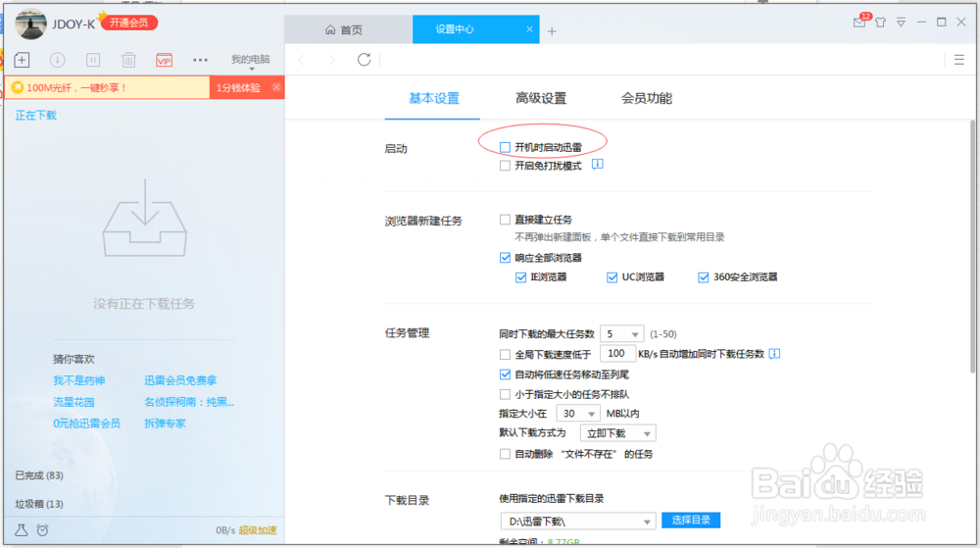Viewport: 980px width, 548px height.
Task: Open the 已完成 (83) list
Action: 39,475
